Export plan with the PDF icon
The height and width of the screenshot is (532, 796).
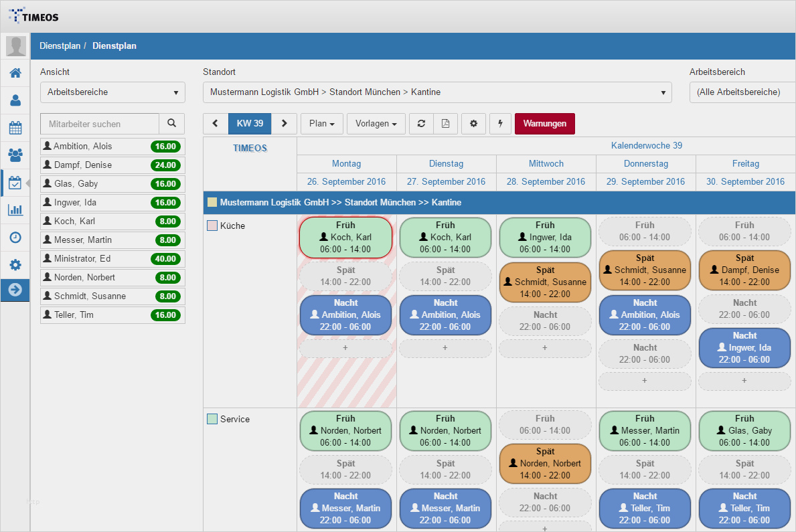[x=446, y=124]
